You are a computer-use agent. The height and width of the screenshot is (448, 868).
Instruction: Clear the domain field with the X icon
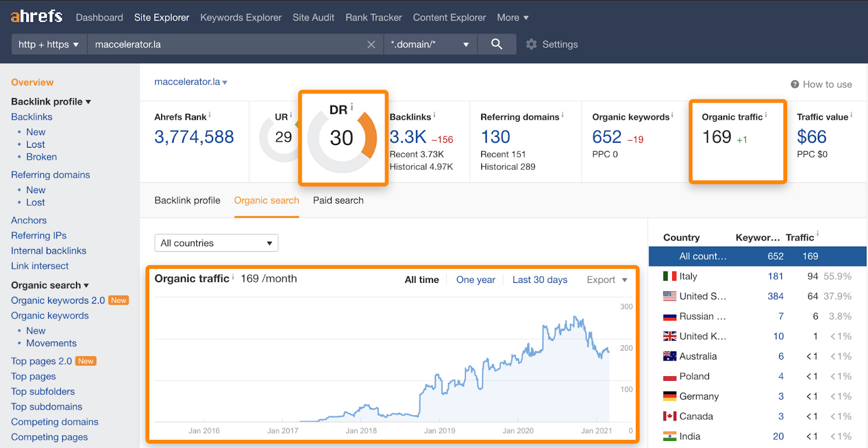[371, 45]
